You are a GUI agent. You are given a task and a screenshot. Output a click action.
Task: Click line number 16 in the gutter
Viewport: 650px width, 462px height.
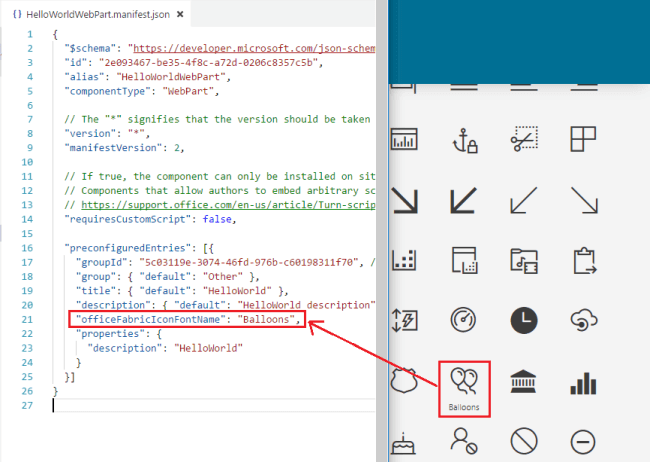(27, 248)
